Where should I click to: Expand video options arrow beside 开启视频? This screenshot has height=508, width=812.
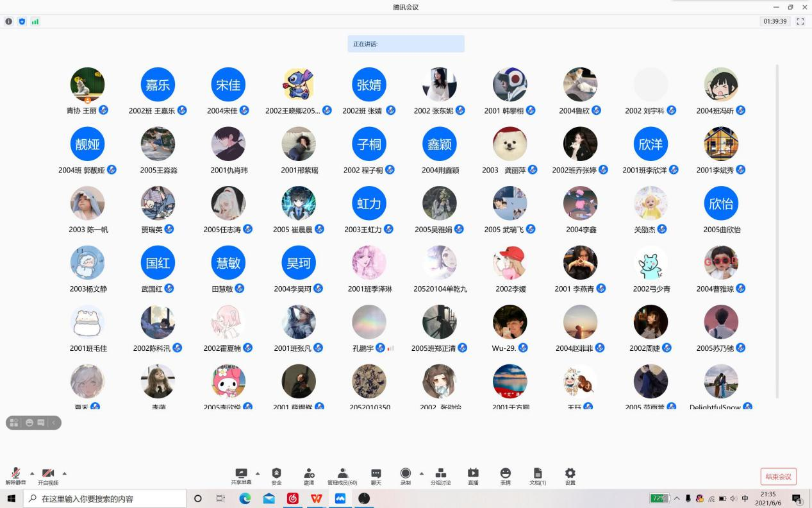point(64,473)
